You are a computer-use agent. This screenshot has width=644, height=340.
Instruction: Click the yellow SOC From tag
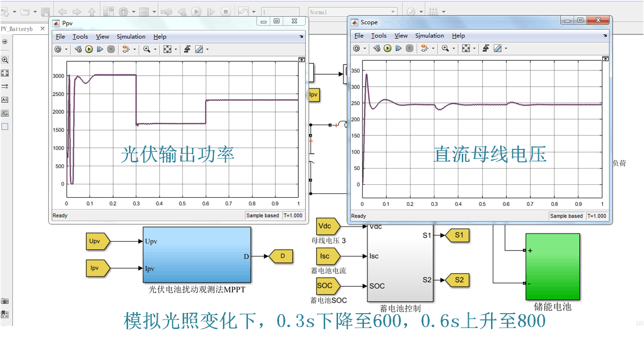point(328,286)
